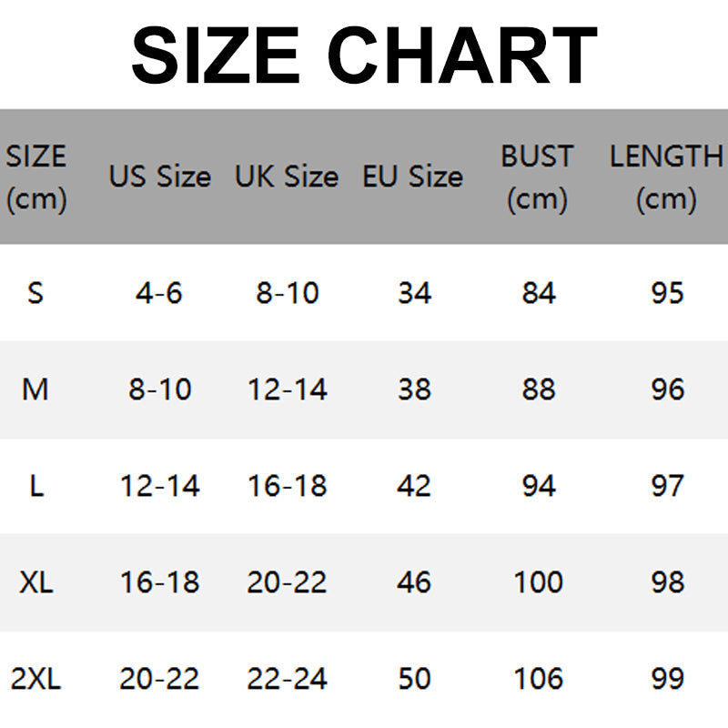Click the LENGTH (cm) column header
This screenshot has height=728, width=728.
click(x=666, y=177)
